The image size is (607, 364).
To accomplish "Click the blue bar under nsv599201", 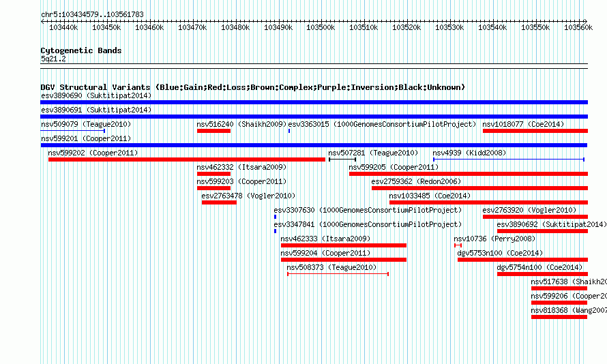I will [x=314, y=145].
